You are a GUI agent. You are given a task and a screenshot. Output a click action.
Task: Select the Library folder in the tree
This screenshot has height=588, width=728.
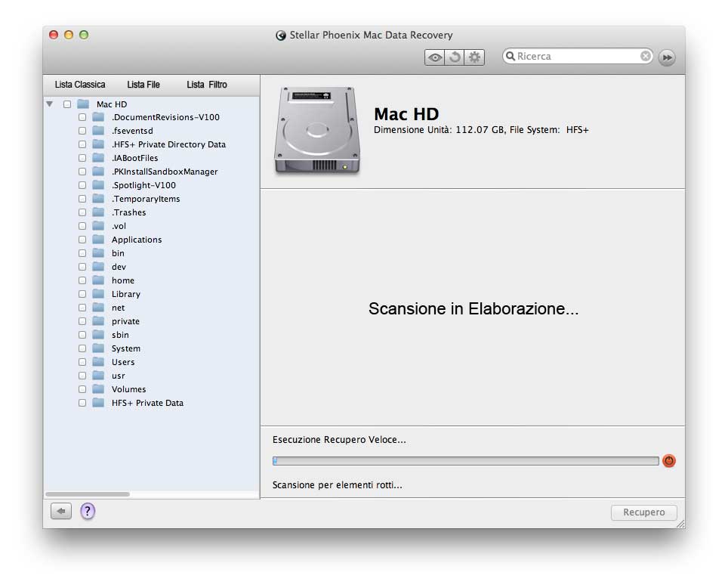[x=125, y=294]
